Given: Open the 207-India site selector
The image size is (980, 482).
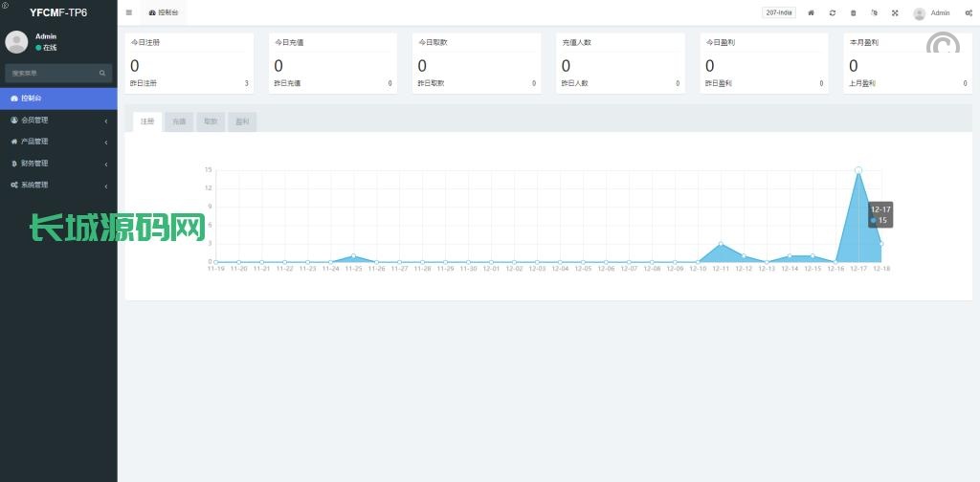Looking at the screenshot, I should click(x=779, y=12).
